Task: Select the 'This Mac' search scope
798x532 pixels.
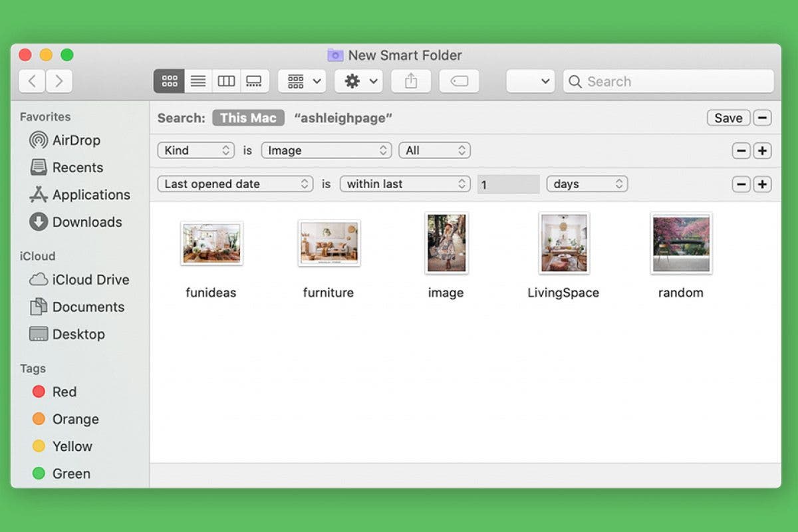Action: click(248, 118)
